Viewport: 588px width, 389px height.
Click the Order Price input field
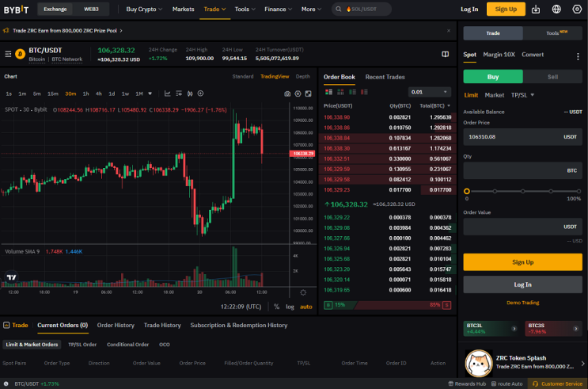(x=523, y=137)
